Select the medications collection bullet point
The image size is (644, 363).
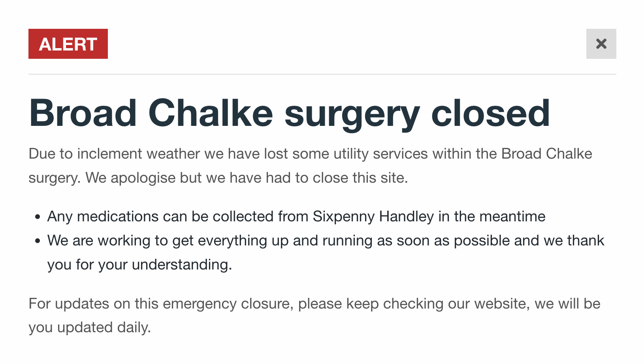(296, 217)
